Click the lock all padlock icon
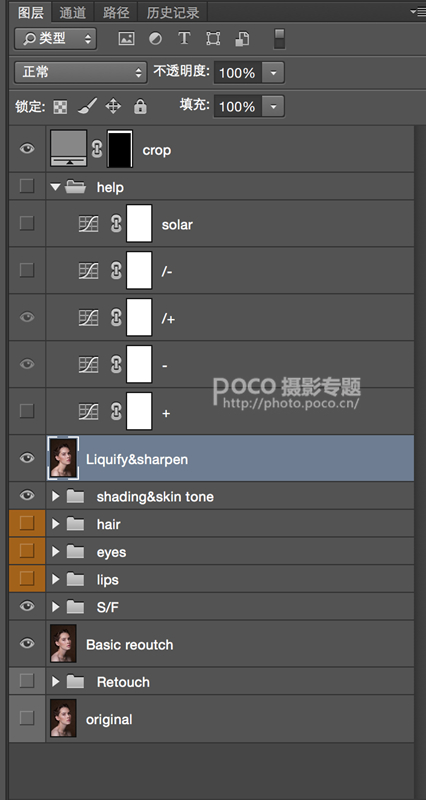Image resolution: width=426 pixels, height=800 pixels. [140, 106]
